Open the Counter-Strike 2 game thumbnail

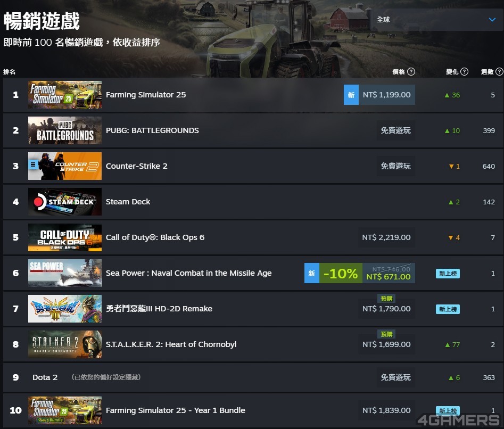[x=65, y=166]
